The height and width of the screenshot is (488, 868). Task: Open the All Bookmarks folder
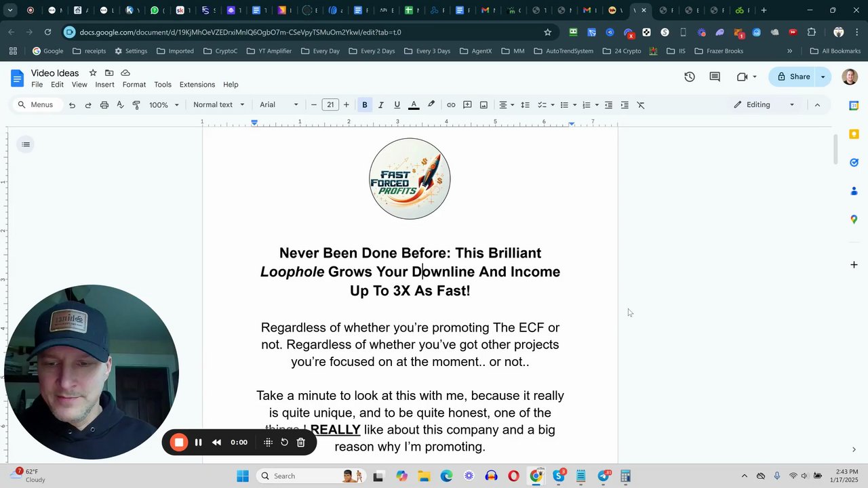[x=835, y=51]
